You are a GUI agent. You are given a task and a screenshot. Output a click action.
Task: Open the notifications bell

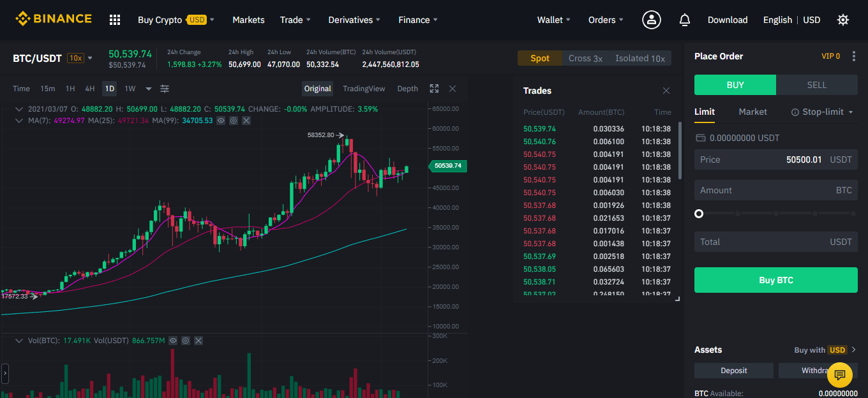tap(685, 20)
